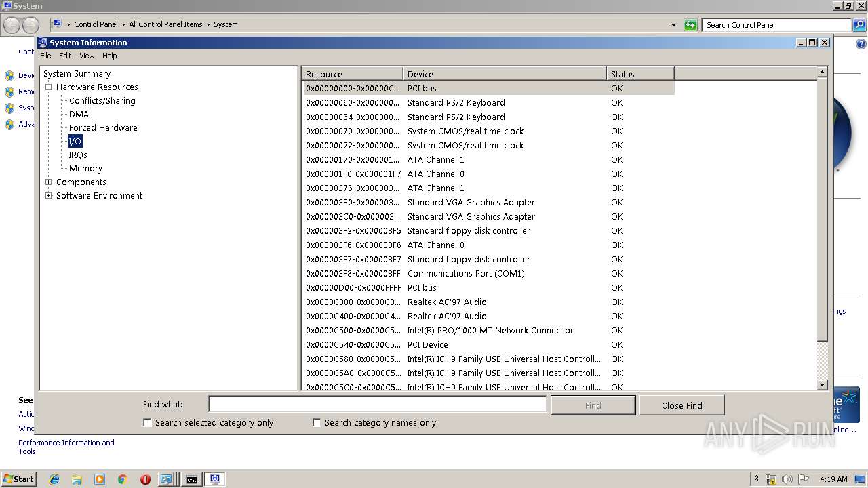Select System Information taskbar button
The width and height of the screenshot is (868, 488).
(215, 479)
